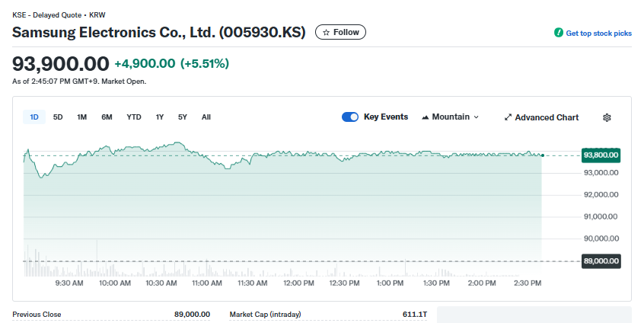Select the 5Y time range
644x323 pixels.
[x=183, y=117]
